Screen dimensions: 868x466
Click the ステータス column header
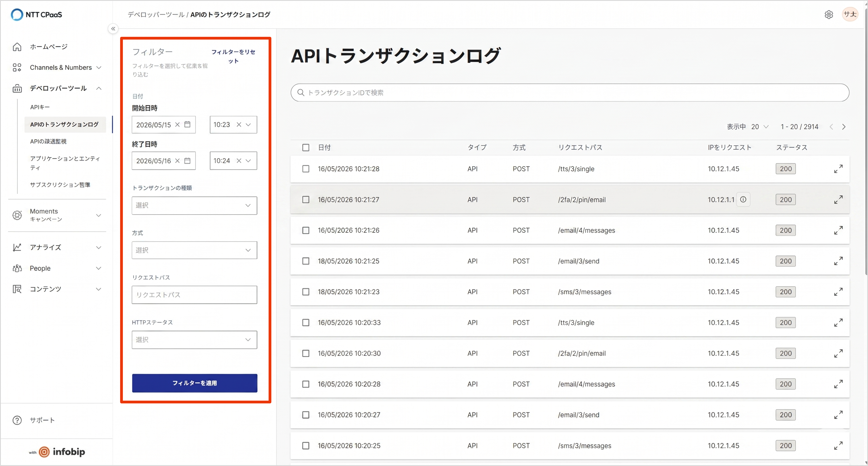click(x=792, y=148)
